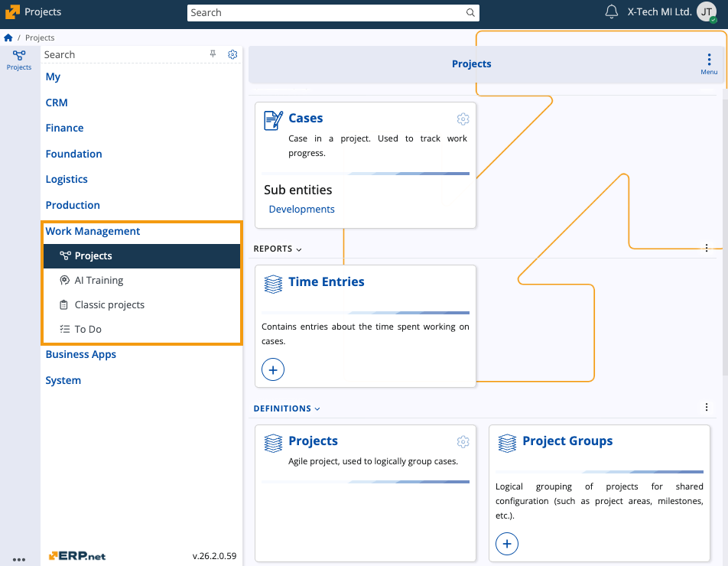This screenshot has width=728, height=566.
Task: Open the Time Entries title link
Action: (x=326, y=282)
